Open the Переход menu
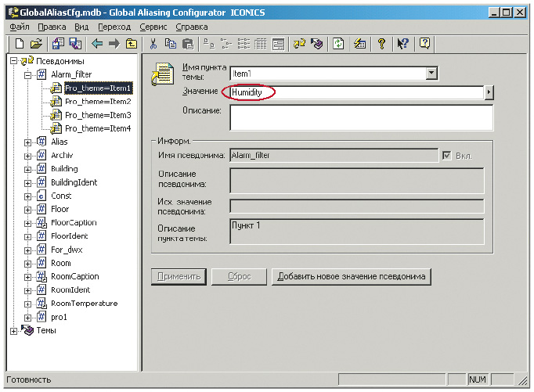534x392 pixels. (x=114, y=27)
